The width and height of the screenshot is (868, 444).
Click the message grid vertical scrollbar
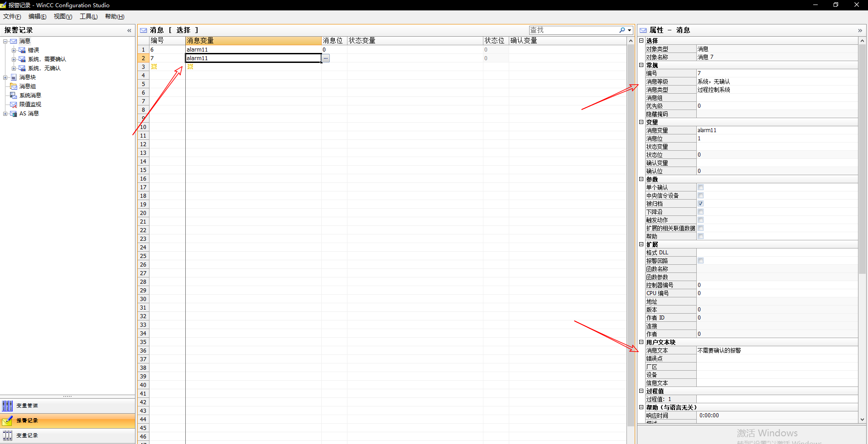pos(631,235)
